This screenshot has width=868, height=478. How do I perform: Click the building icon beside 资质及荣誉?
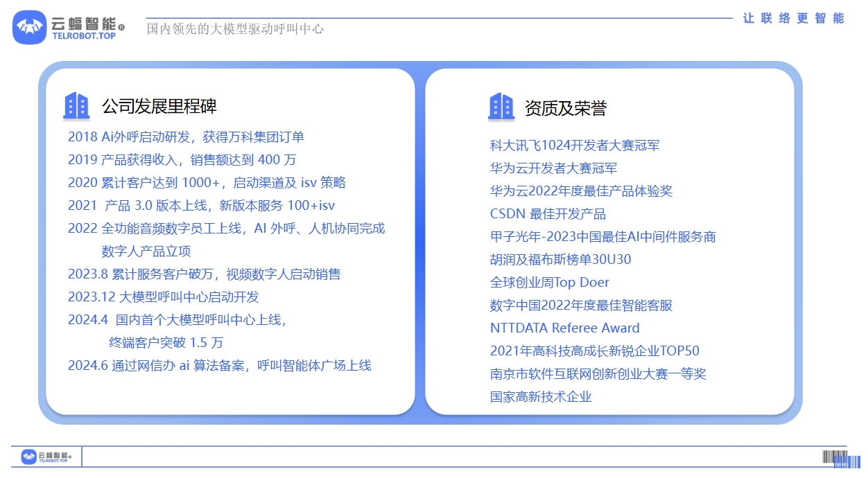[501, 107]
